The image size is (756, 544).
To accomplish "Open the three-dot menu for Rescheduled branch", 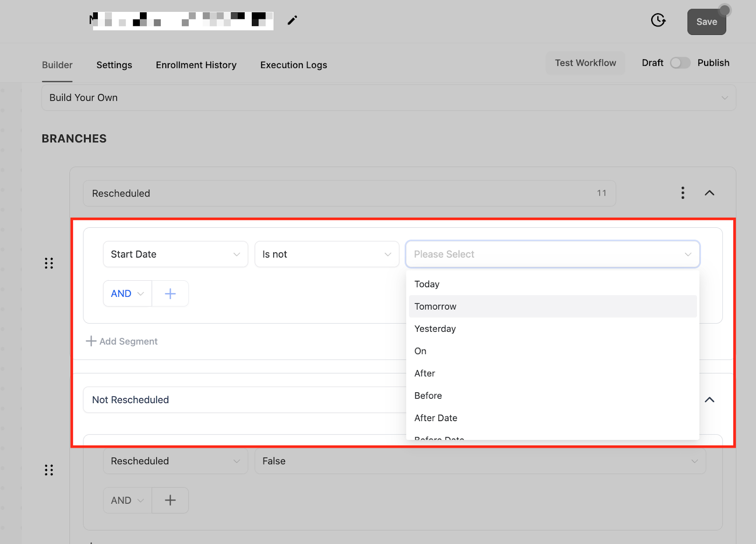I will pyautogui.click(x=683, y=193).
